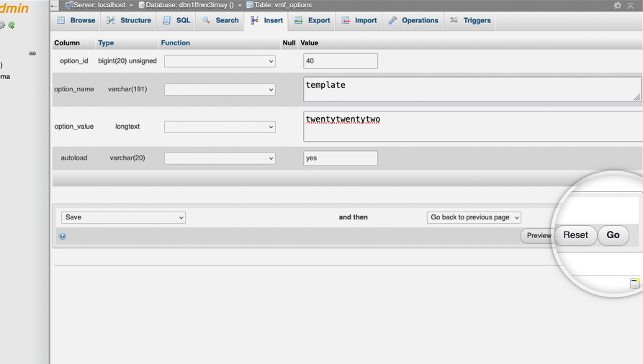Open the Triggers tab
The height and width of the screenshot is (364, 643).
(x=470, y=20)
